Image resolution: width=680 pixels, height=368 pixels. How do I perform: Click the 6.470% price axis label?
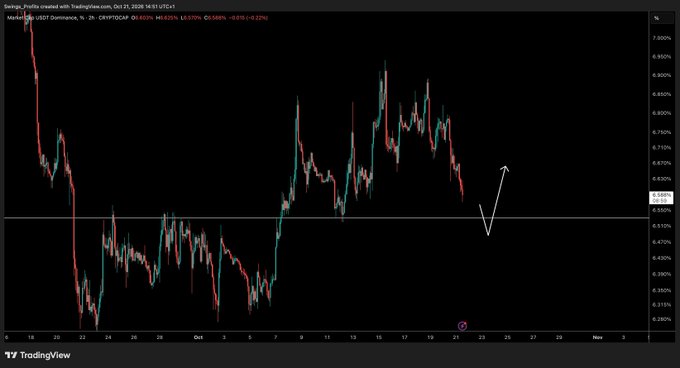tap(662, 242)
